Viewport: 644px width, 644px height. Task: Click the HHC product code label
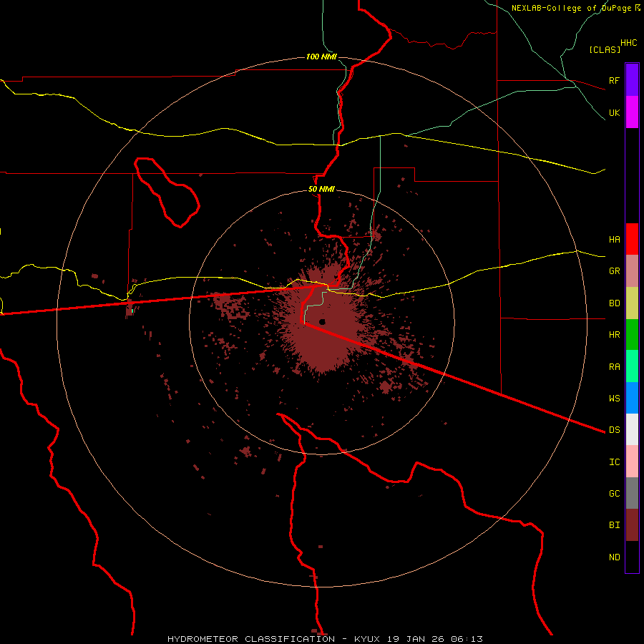click(628, 43)
